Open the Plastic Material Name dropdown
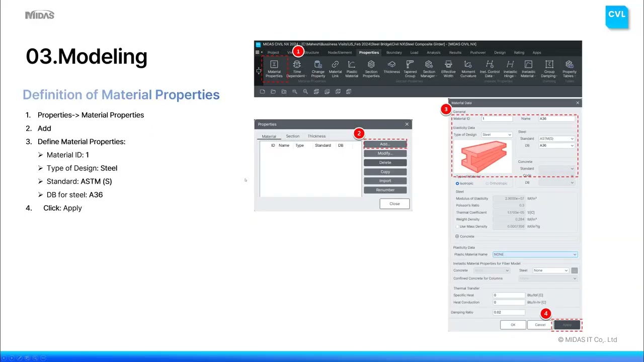 coord(535,254)
